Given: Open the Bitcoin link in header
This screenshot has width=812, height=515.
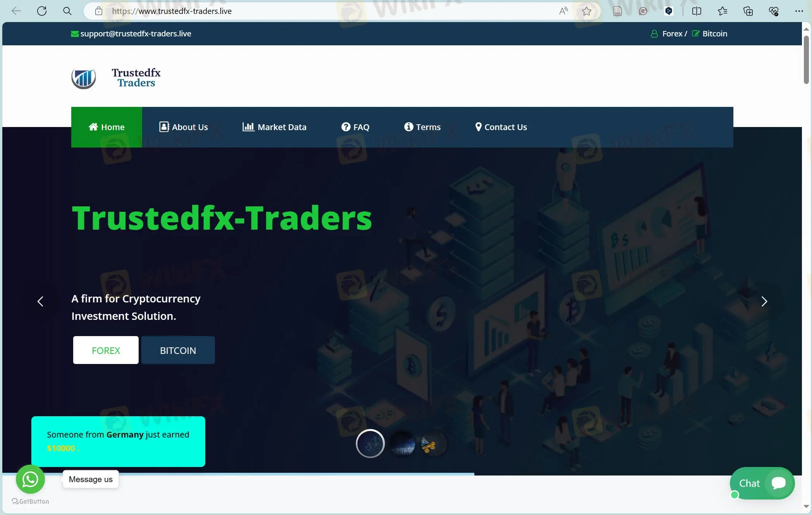Looking at the screenshot, I should click(x=715, y=33).
